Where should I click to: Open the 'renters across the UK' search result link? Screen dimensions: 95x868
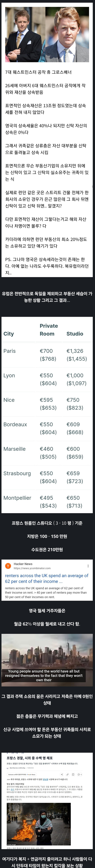pyautogui.click(x=47, y=579)
